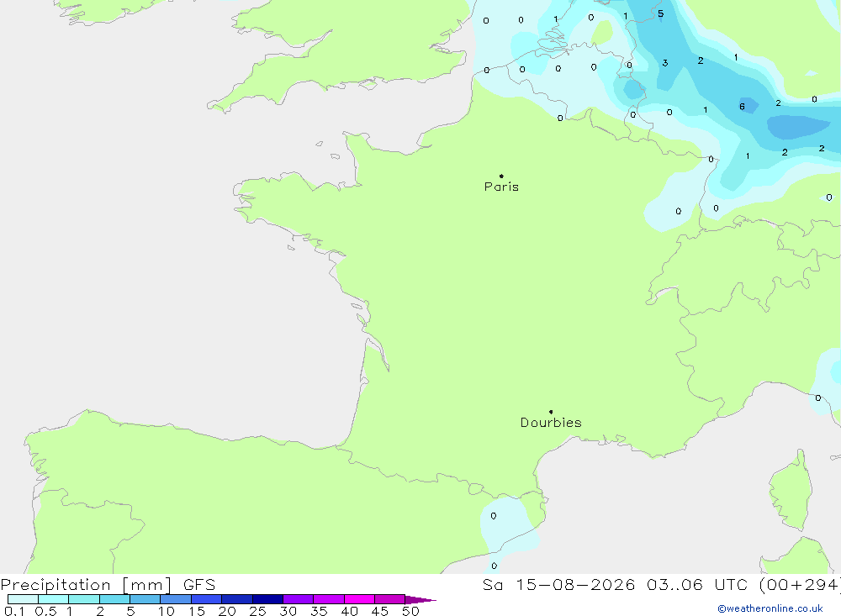Click the "Sa 15-08-2026" date text

click(558, 584)
